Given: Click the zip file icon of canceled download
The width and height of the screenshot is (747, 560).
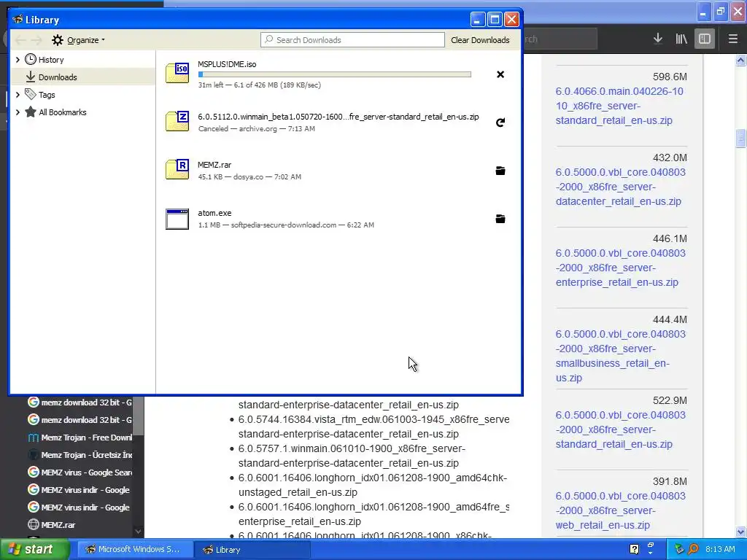Looking at the screenshot, I should coord(177,121).
